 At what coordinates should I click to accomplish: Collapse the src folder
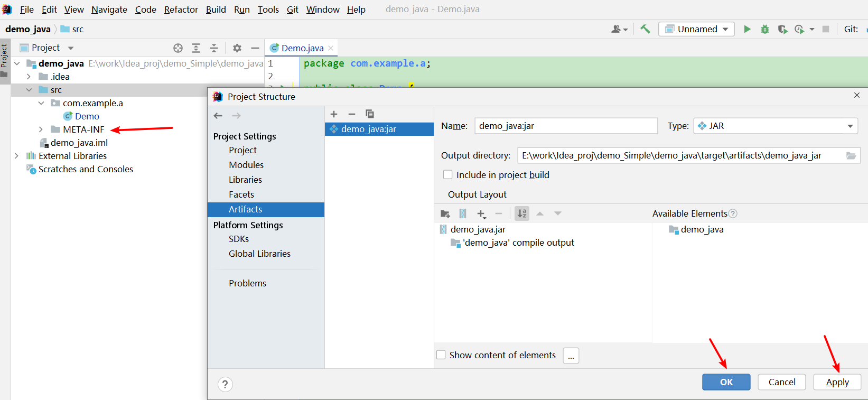tap(29, 90)
